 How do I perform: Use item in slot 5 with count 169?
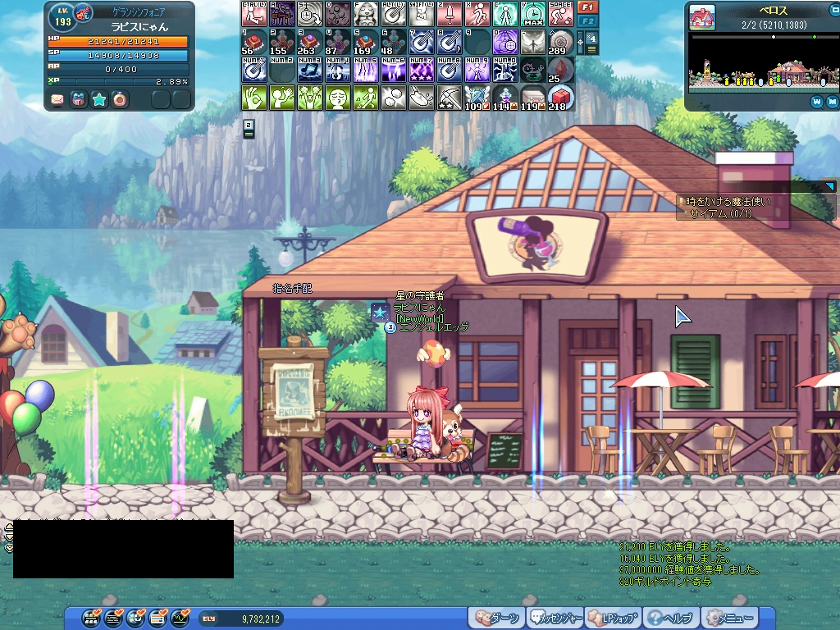coord(366,43)
